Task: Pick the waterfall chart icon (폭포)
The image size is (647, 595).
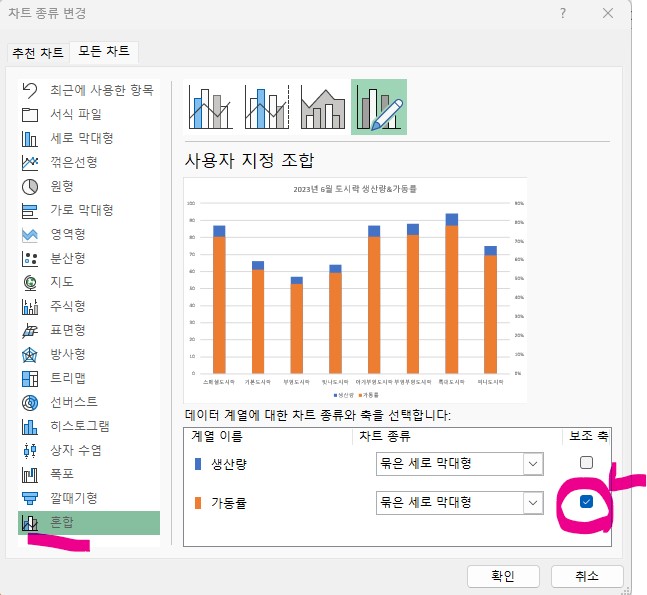Action: pyautogui.click(x=30, y=475)
